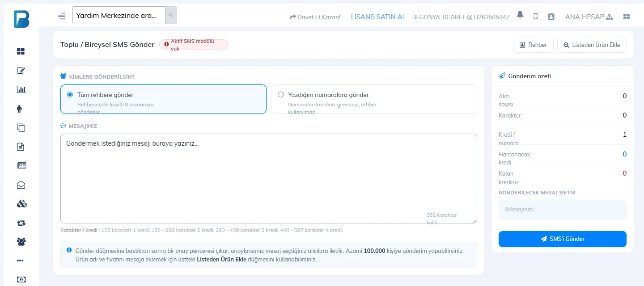Click the 'Kredi / numara' row label
The image size is (644, 286).
point(508,139)
